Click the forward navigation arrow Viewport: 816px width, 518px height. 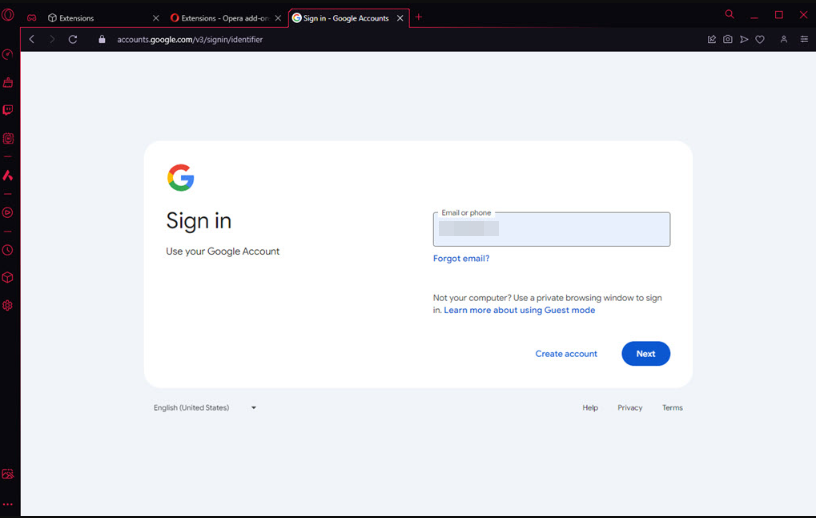[52, 39]
